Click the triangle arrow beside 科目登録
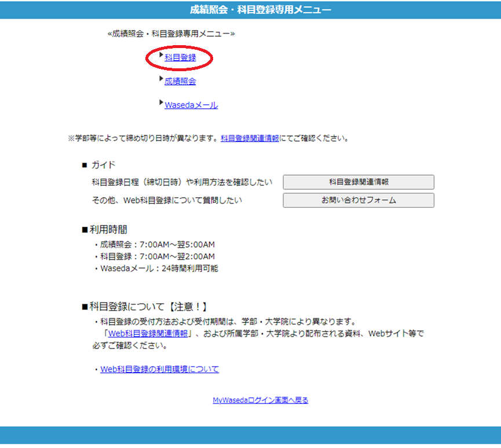 click(162, 55)
